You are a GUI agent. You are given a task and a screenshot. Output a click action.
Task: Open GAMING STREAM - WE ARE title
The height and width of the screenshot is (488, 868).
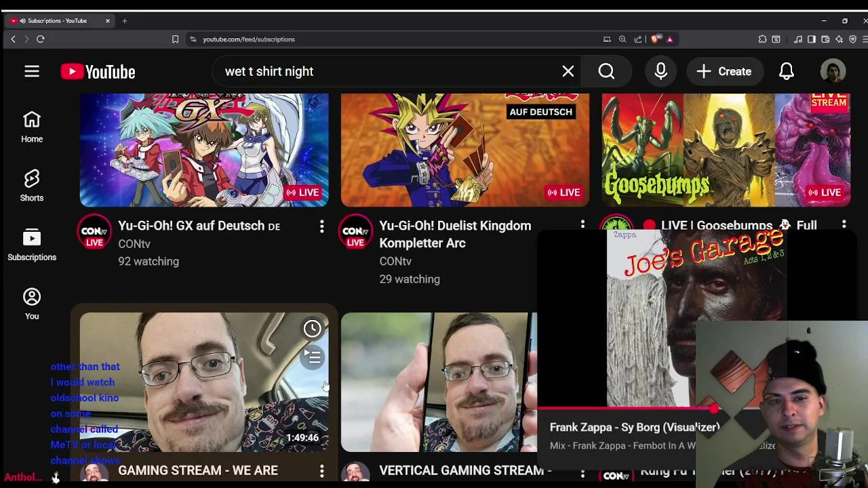(198, 470)
